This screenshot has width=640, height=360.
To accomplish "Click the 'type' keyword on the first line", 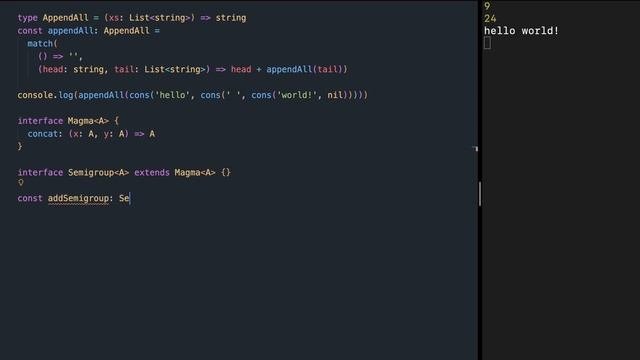I will coord(27,18).
